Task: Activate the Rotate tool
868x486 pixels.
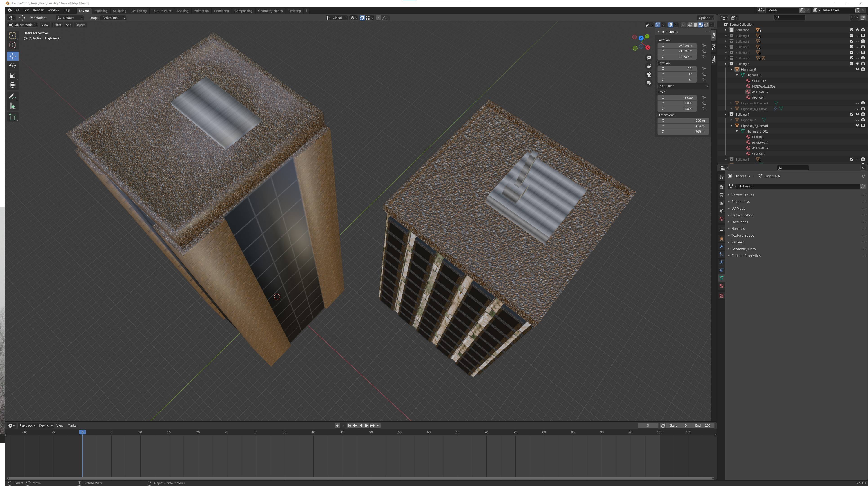Action: (12, 66)
